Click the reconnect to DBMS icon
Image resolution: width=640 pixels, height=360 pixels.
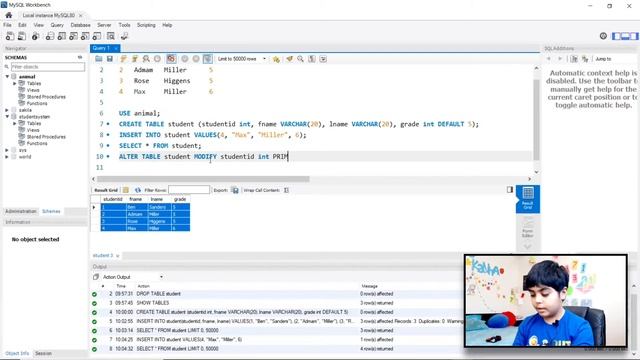point(124,36)
